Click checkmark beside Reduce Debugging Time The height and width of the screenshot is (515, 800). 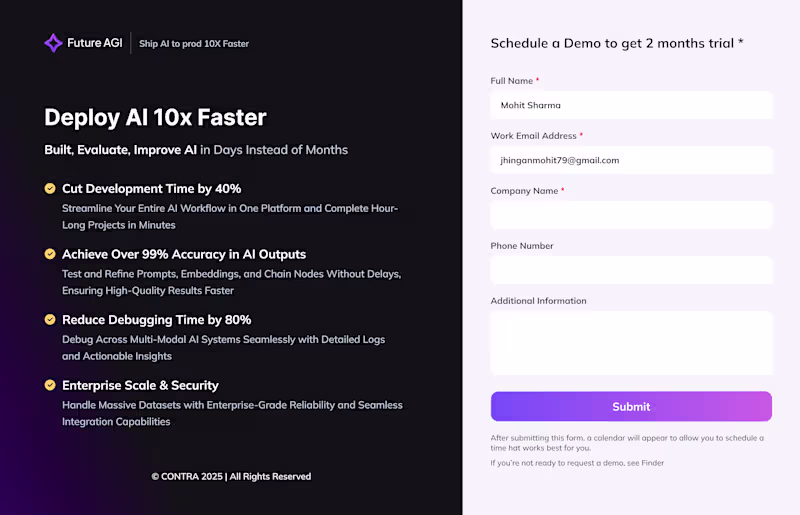[50, 320]
